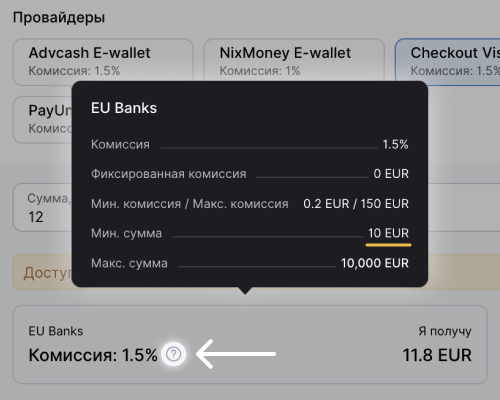Click the 0 EUR fixed commission value

tap(391, 174)
